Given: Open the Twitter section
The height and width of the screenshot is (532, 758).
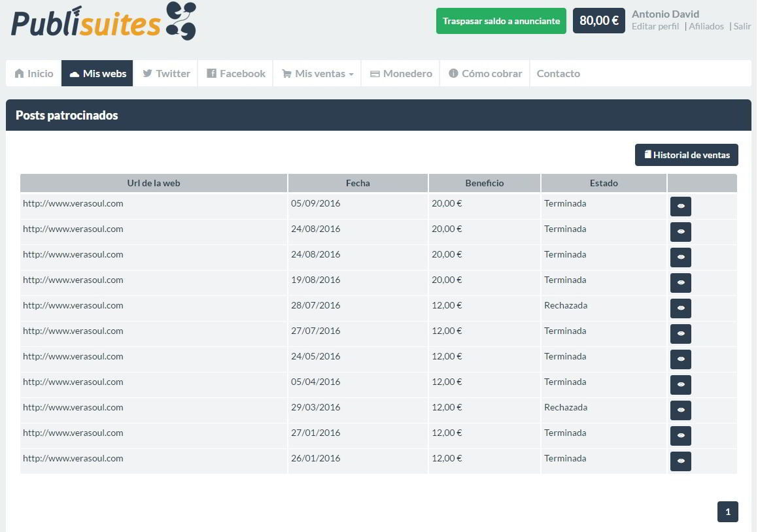Looking at the screenshot, I should (166, 73).
